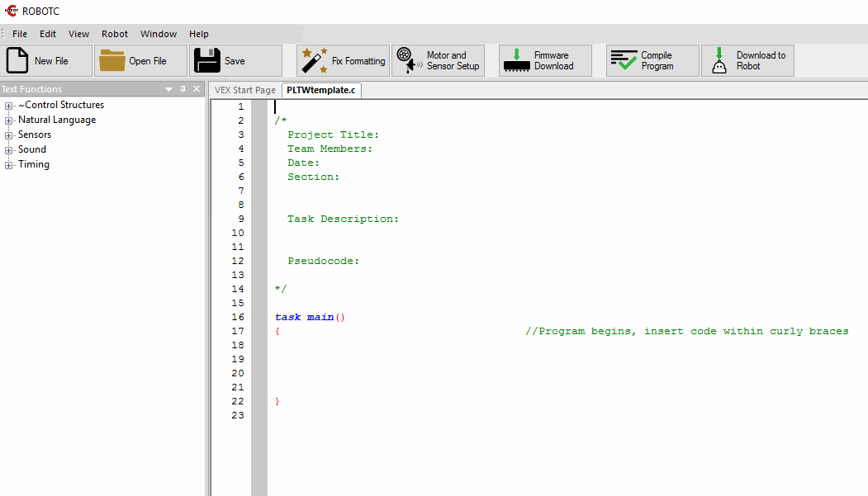Pin the Text Functions panel
Screen dimensions: 868x496
coord(183,89)
